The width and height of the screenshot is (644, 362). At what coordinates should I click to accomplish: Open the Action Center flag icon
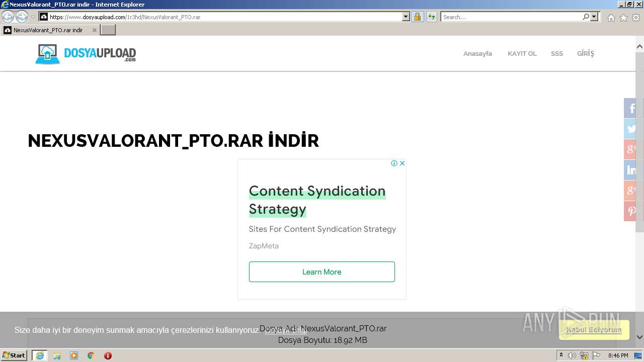[x=596, y=355]
